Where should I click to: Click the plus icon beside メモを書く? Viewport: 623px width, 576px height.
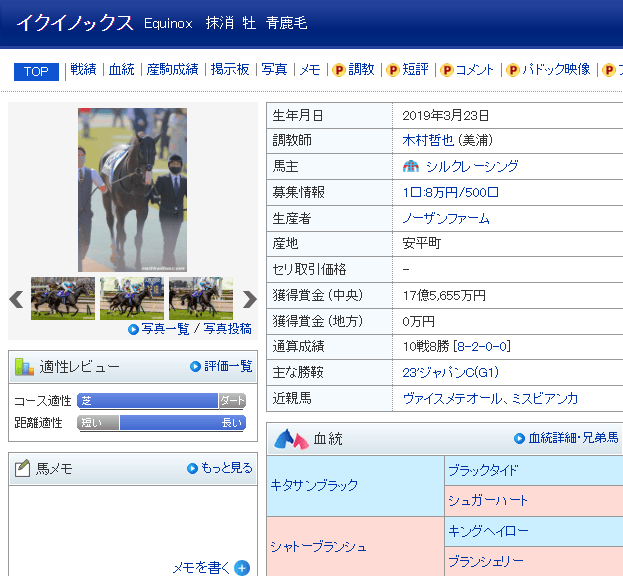[x=242, y=568]
